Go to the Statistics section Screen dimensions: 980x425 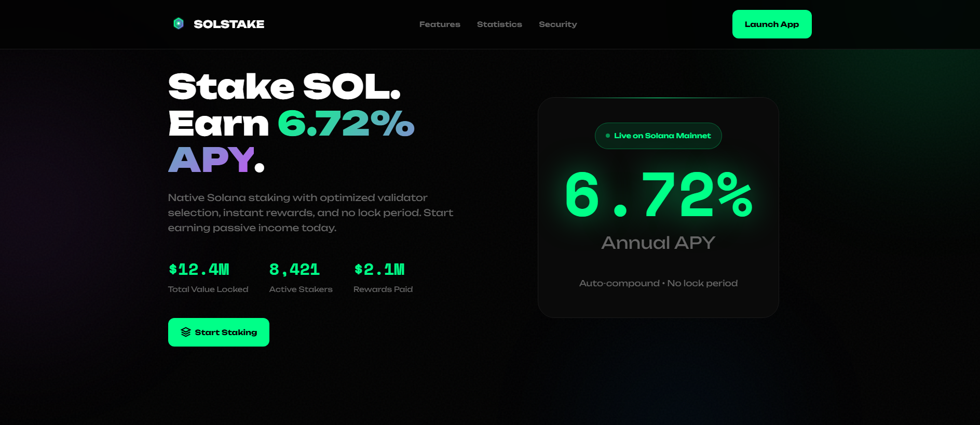click(499, 24)
